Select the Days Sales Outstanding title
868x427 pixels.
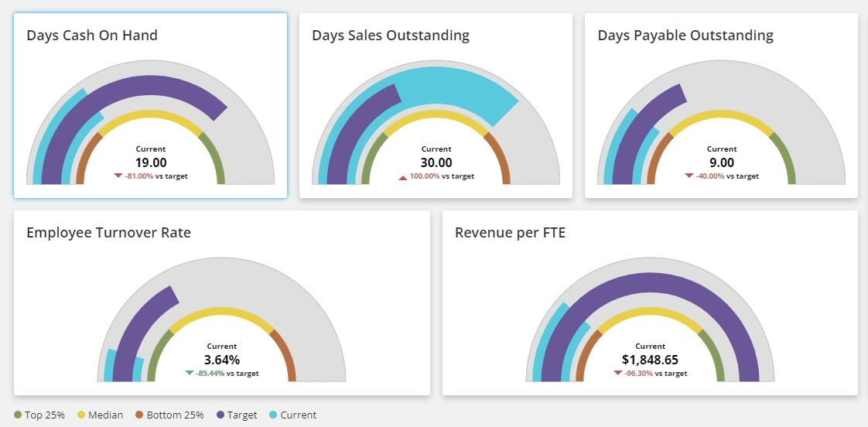pos(391,36)
